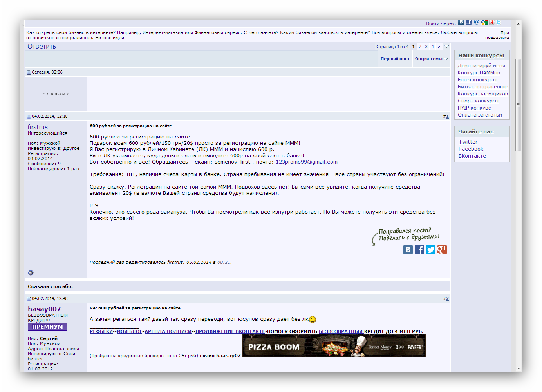The image size is (542, 392).
Task: Open the page navigation dropdown arrow
Action: pyautogui.click(x=446, y=47)
